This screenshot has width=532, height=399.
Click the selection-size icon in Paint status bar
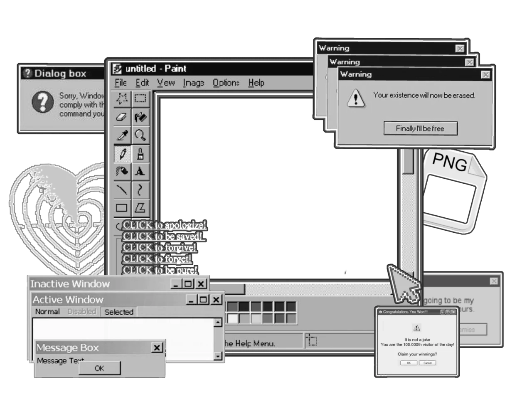pos(312,340)
